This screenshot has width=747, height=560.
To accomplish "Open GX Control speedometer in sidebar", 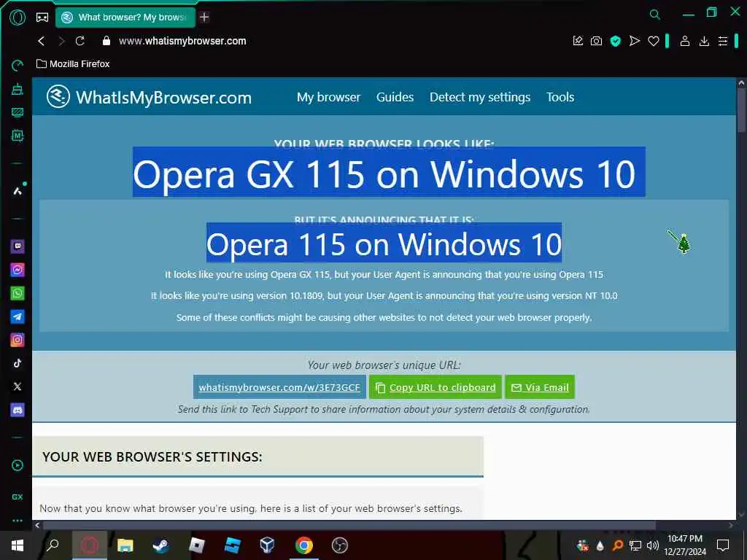I will point(18,66).
